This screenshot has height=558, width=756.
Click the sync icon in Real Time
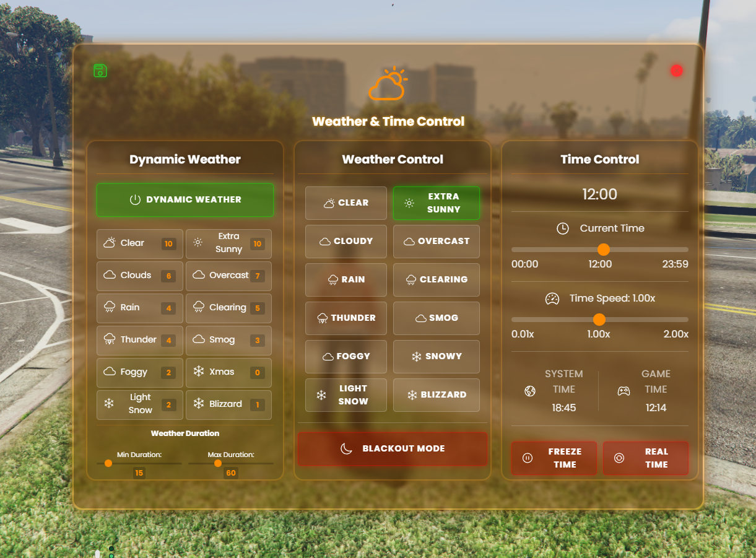(x=619, y=458)
